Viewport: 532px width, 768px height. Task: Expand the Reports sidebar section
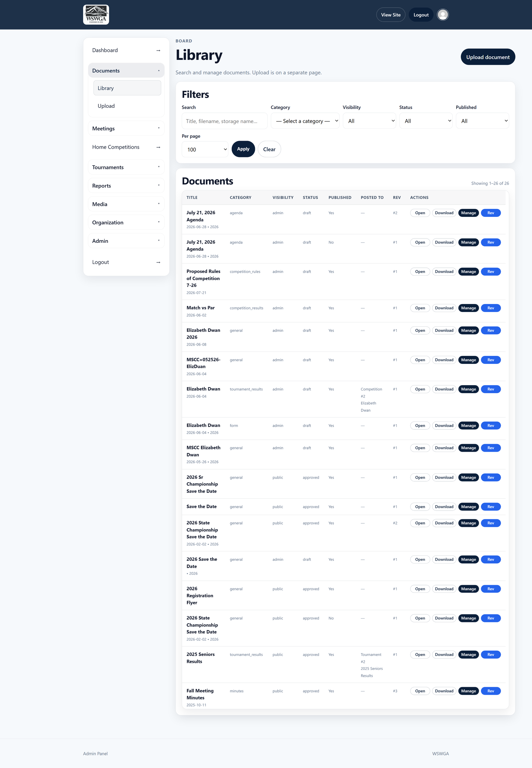tap(126, 185)
